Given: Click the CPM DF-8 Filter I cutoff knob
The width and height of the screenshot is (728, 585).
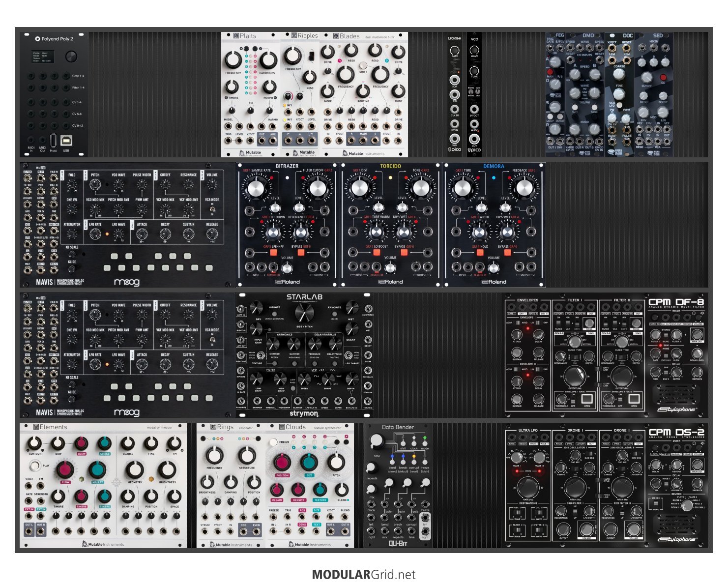Looking at the screenshot, I should coord(575,377).
